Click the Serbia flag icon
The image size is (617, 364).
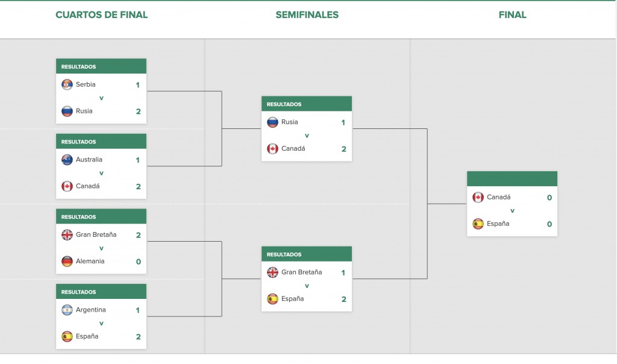tap(67, 84)
